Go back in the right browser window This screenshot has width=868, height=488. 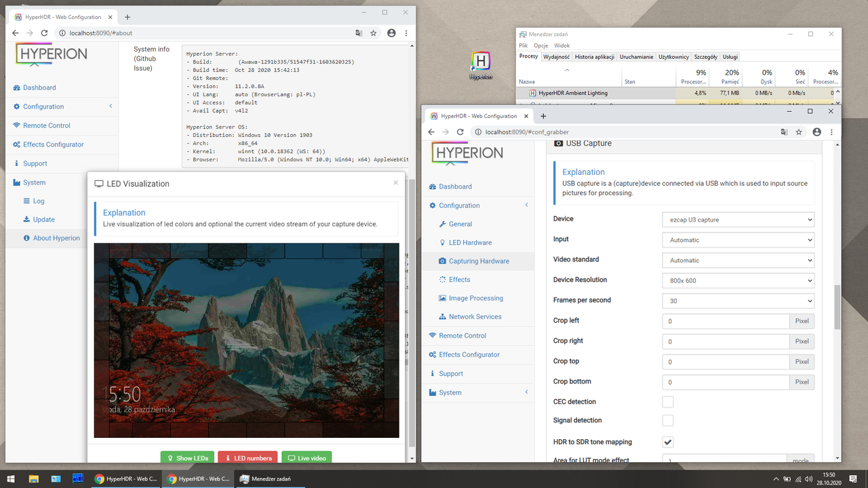click(x=432, y=132)
